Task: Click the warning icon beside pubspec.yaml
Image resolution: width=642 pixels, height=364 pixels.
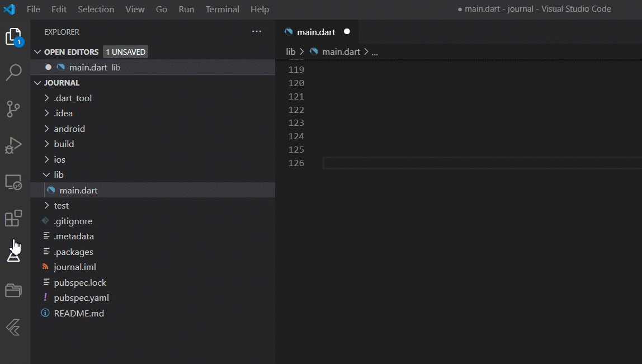Action: [45, 297]
